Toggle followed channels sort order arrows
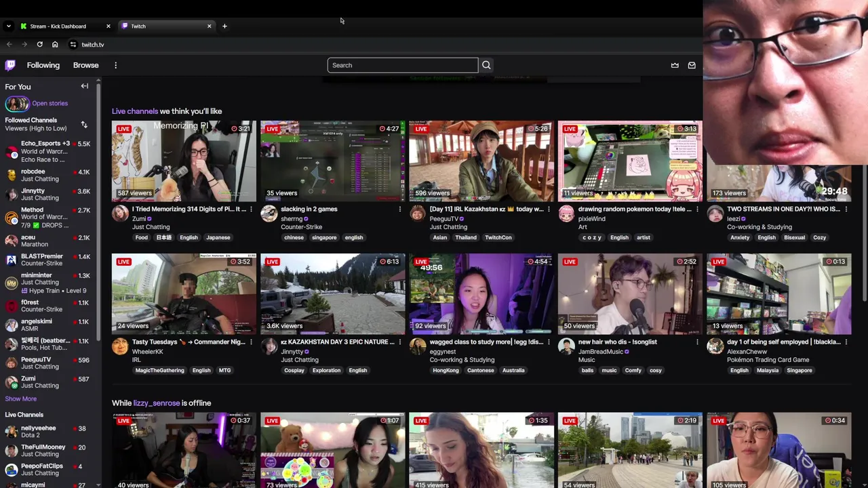Screen dimensions: 868x488 [x=84, y=124]
